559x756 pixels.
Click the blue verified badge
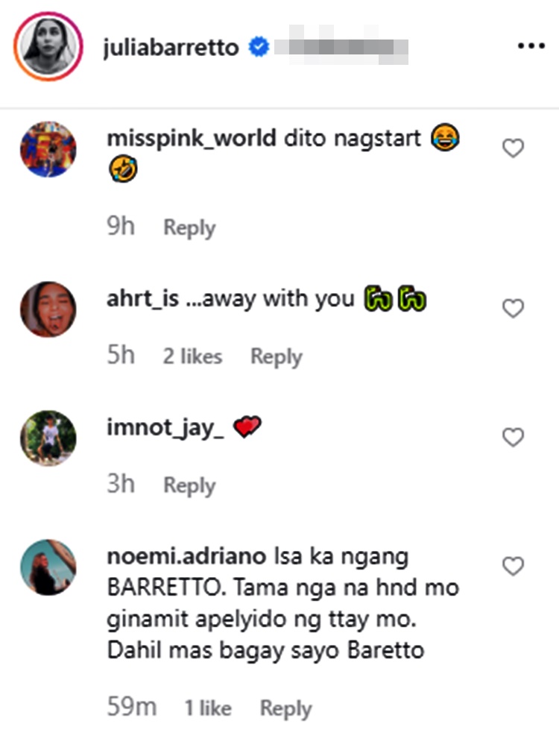tap(259, 47)
